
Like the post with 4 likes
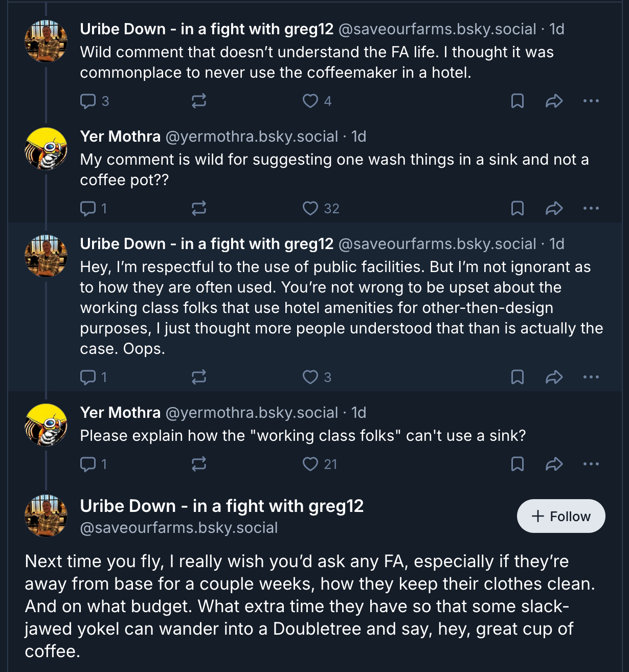click(310, 101)
